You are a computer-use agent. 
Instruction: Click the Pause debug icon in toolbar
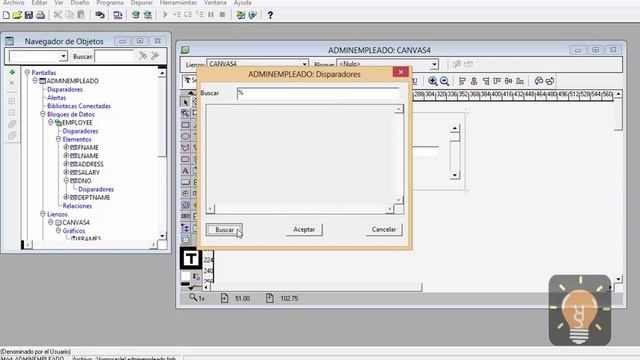coord(211,15)
